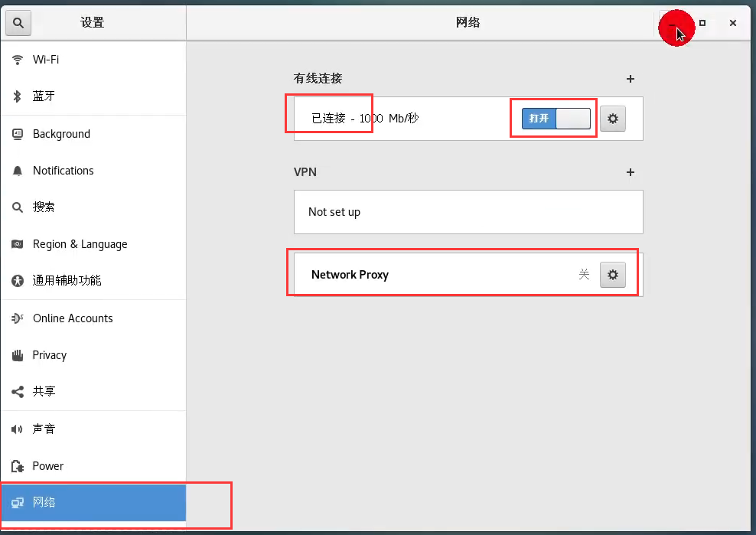The width and height of the screenshot is (756, 535).
Task: Select the Region & Language flag icon
Action: click(x=18, y=244)
